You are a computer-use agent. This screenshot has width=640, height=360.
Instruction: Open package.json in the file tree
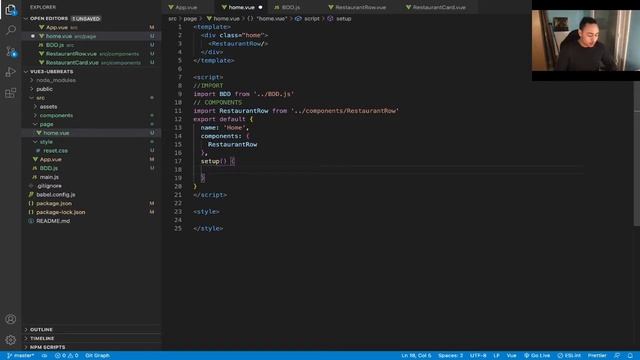[x=91, y=203]
